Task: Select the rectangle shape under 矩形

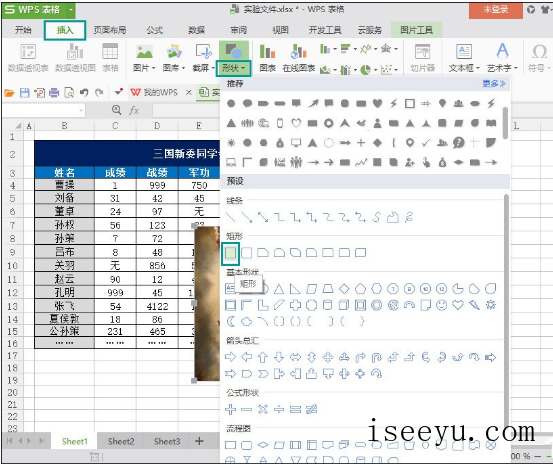Action: [x=230, y=253]
